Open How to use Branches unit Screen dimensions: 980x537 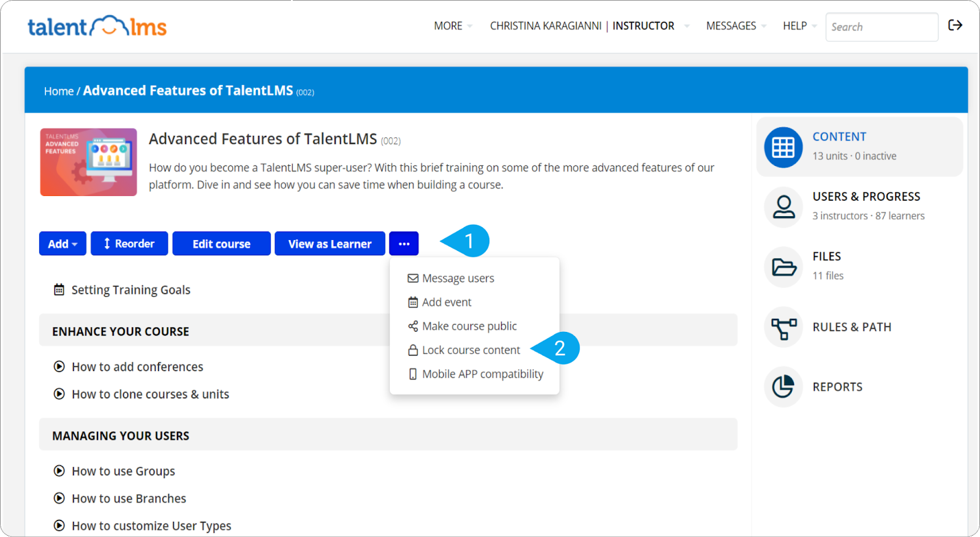129,498
